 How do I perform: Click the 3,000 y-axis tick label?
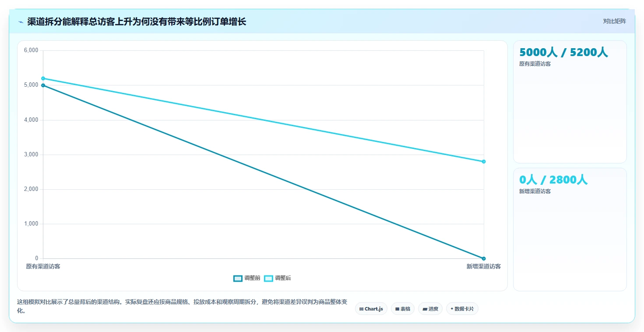click(31, 155)
